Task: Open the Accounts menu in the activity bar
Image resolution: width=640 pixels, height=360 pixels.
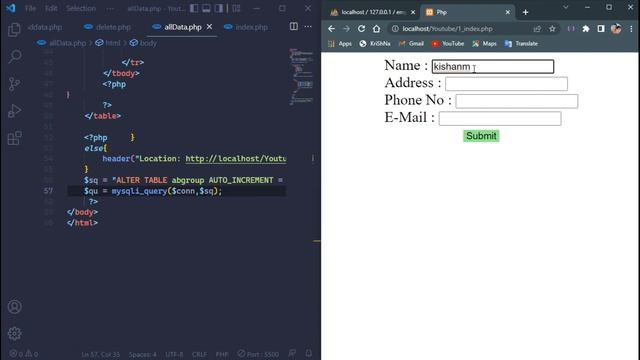Action: 14,307
